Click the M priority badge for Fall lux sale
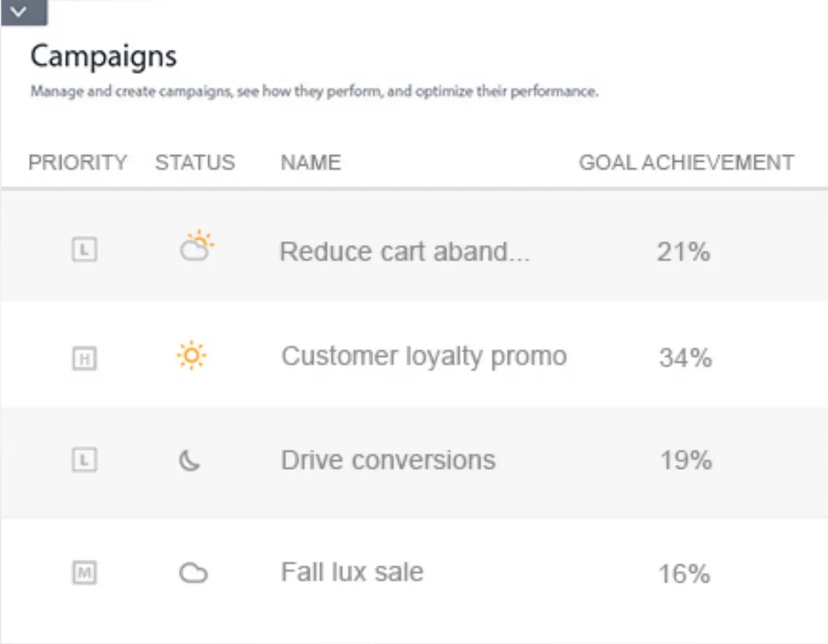This screenshot has height=644, width=828. click(84, 572)
